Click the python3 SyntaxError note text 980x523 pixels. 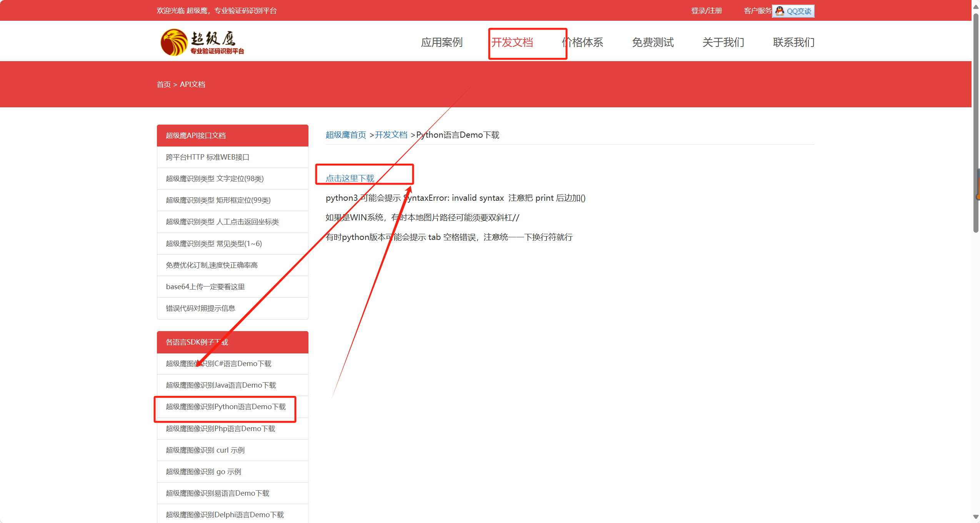point(455,198)
